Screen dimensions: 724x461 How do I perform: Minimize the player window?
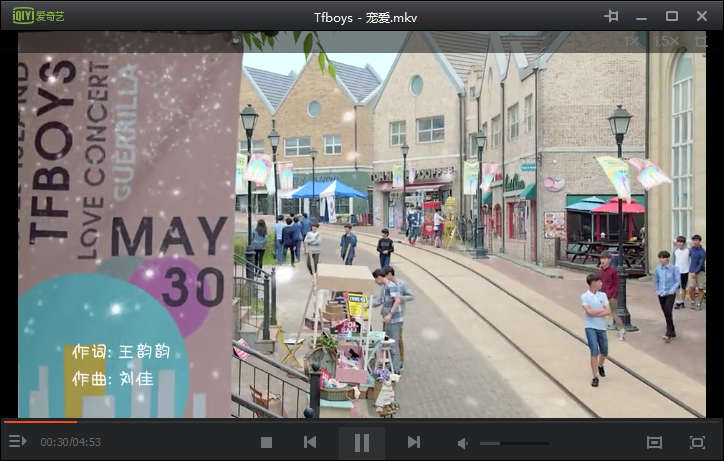click(x=642, y=16)
